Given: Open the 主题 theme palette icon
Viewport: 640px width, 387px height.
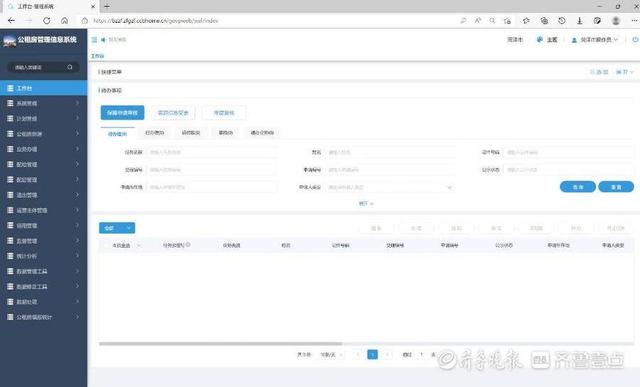Looking at the screenshot, I should 540,40.
